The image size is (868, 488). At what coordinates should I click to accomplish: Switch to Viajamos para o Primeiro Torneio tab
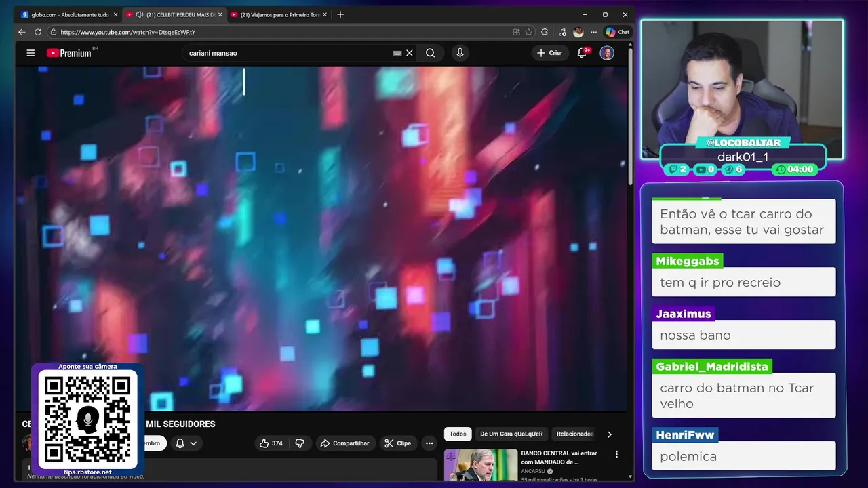pyautogui.click(x=279, y=14)
